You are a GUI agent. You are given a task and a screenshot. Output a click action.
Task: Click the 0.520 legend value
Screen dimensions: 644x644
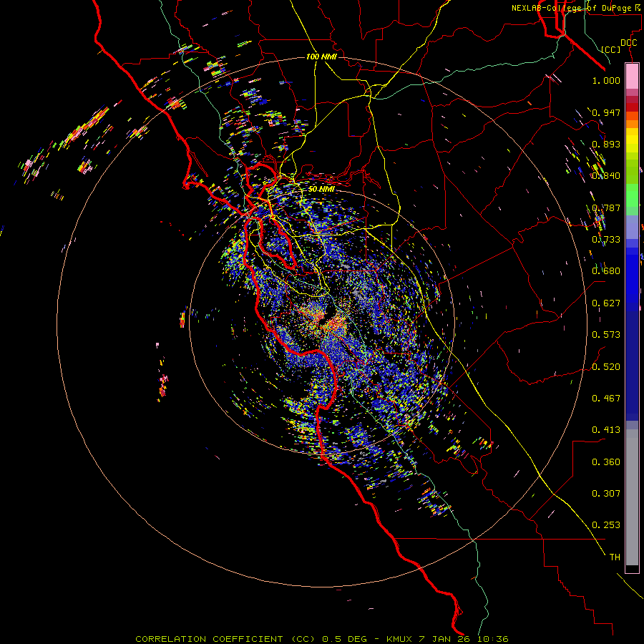606,367
